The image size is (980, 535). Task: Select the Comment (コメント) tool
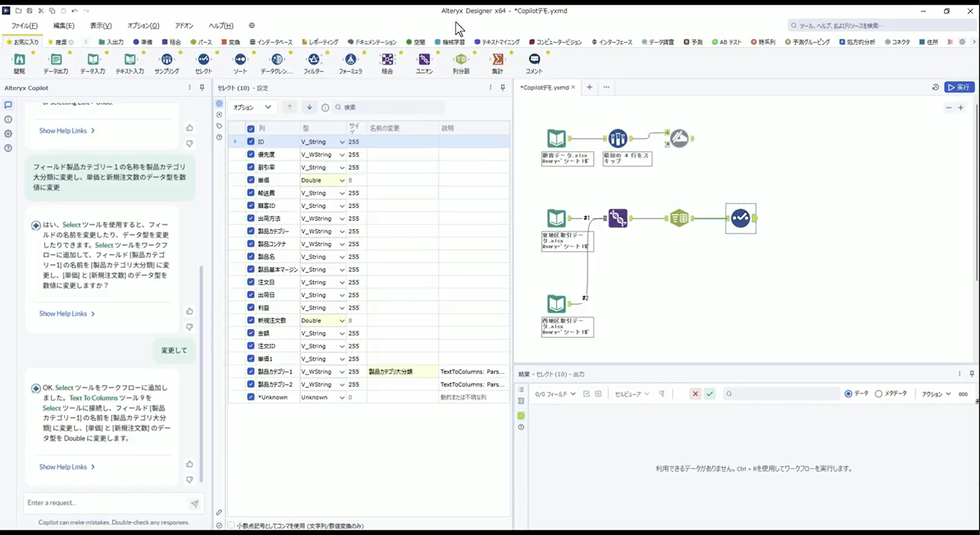tap(534, 60)
